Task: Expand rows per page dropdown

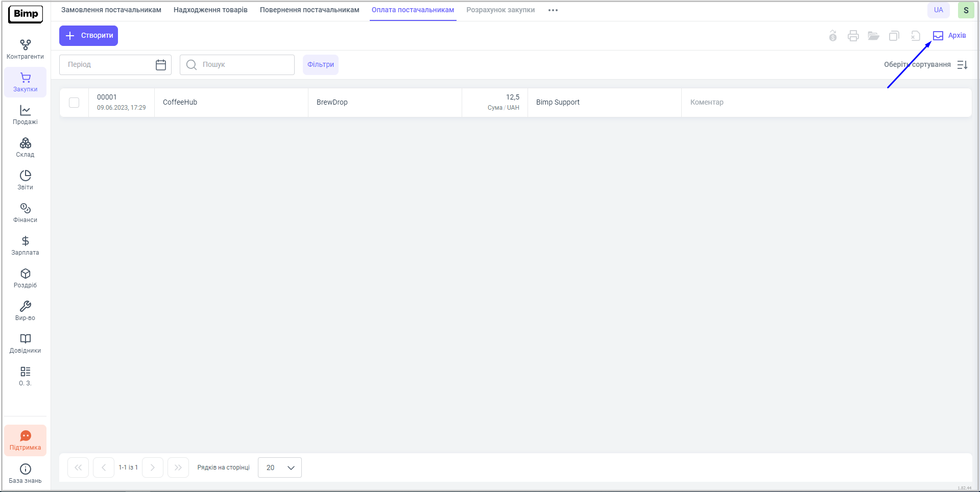Action: tap(280, 468)
